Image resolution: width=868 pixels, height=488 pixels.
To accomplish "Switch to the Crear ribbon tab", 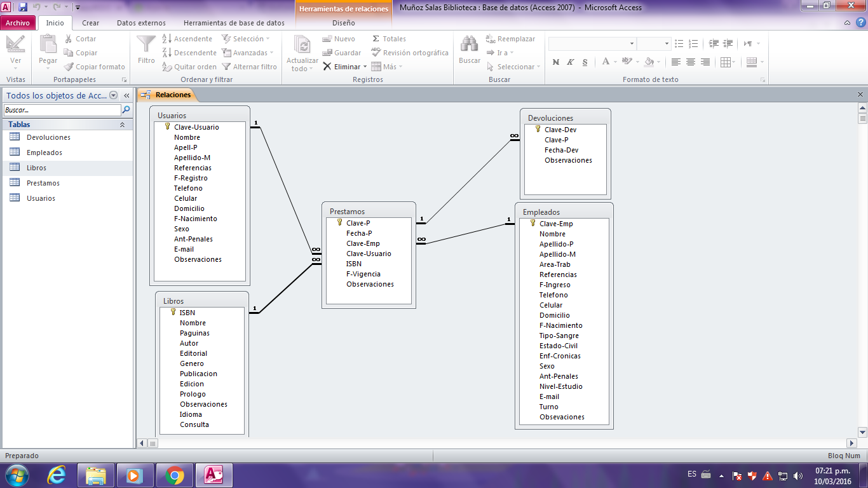I will 90,23.
